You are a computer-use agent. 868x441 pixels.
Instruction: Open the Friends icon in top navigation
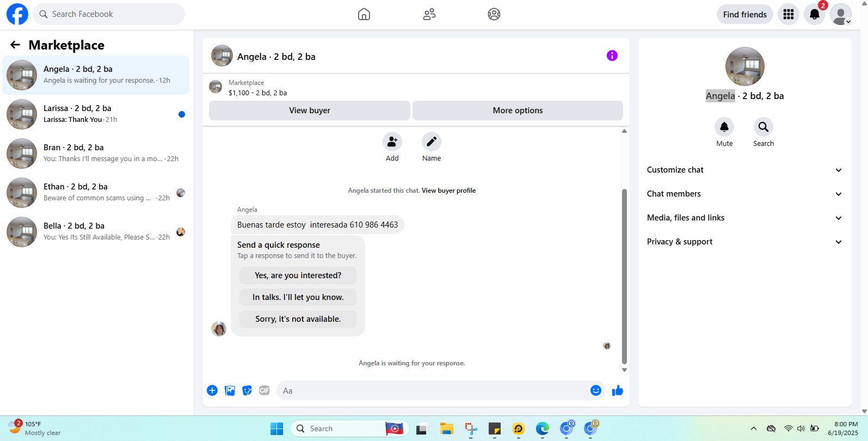coord(429,14)
